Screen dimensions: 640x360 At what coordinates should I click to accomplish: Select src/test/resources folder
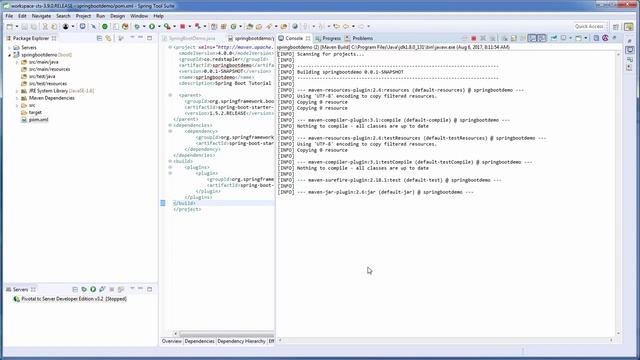coord(48,84)
